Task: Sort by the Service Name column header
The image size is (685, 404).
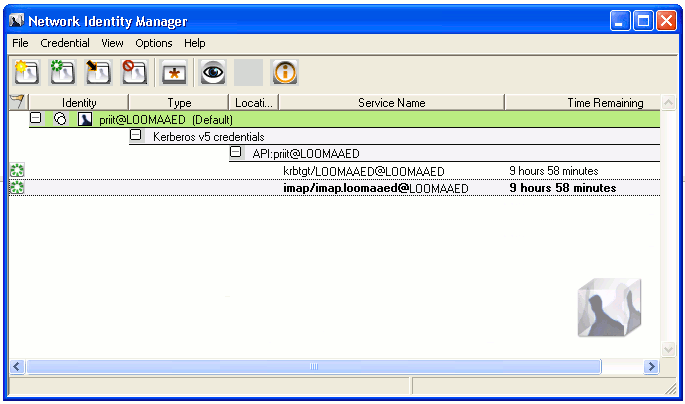Action: tap(391, 102)
